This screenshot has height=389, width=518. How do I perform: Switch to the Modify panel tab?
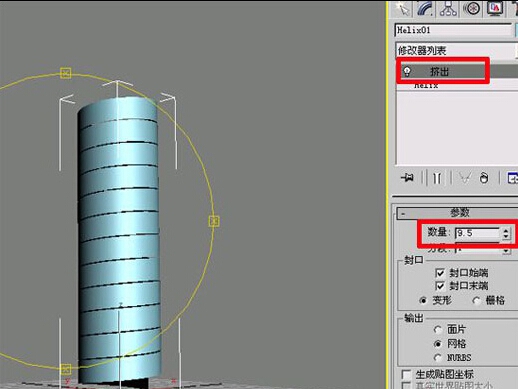(x=425, y=8)
